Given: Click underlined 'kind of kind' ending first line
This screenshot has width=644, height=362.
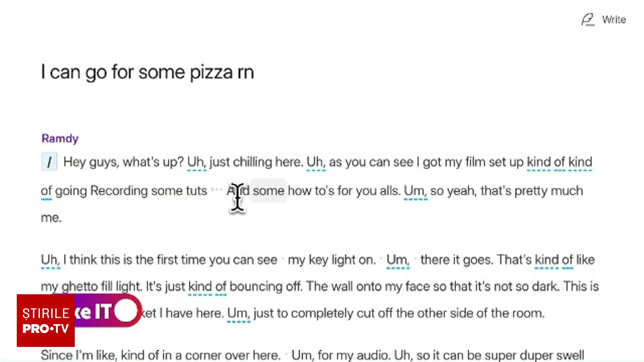Looking at the screenshot, I should [559, 162].
